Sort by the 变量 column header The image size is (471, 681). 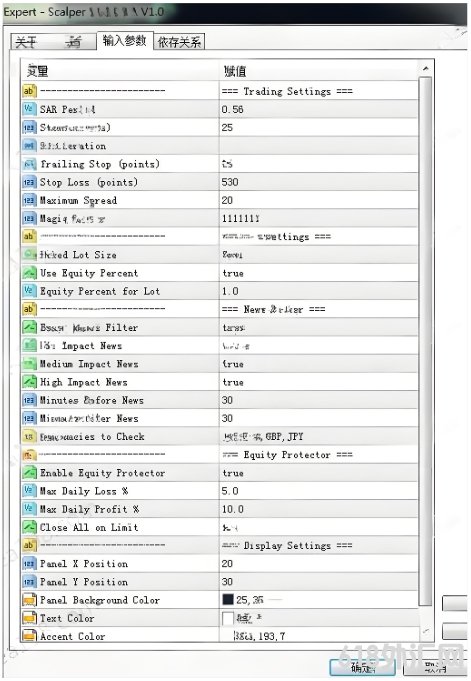[x=120, y=70]
